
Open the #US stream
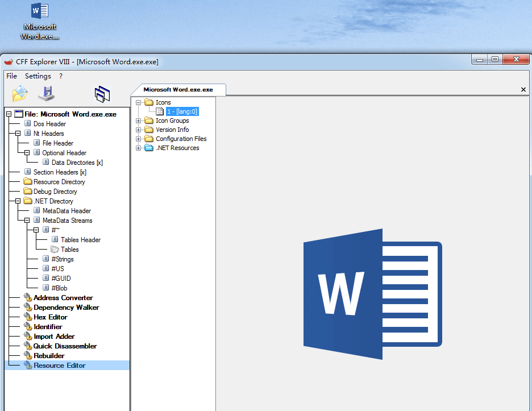click(x=57, y=269)
